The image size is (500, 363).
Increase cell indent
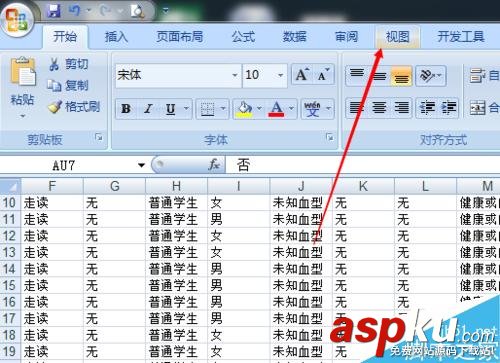point(449,108)
